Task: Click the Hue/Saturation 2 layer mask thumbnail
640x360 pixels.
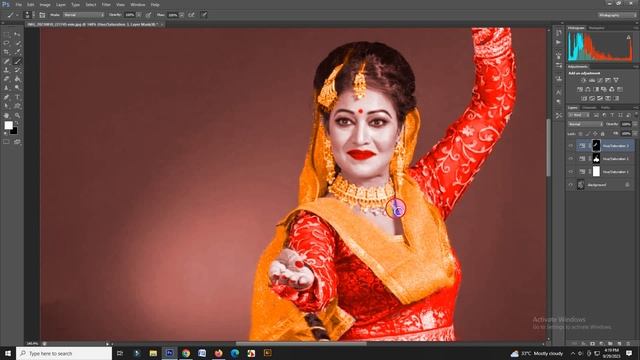Action: coord(596,158)
